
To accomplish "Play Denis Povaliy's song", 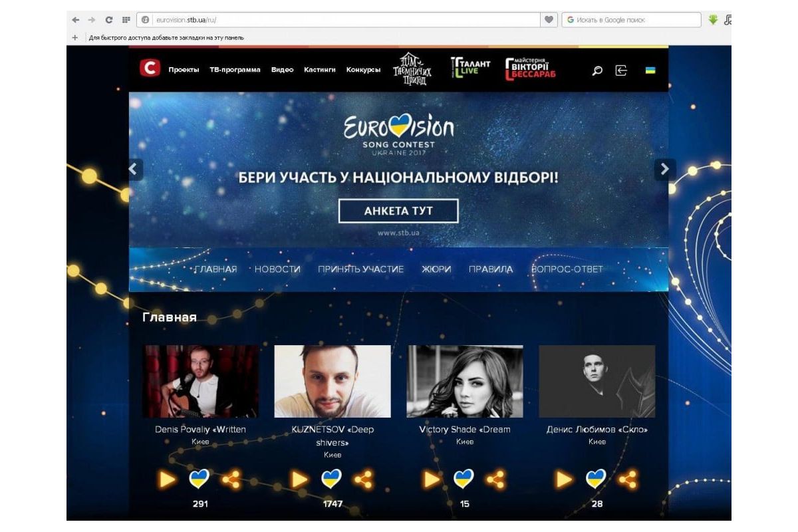I will (167, 479).
